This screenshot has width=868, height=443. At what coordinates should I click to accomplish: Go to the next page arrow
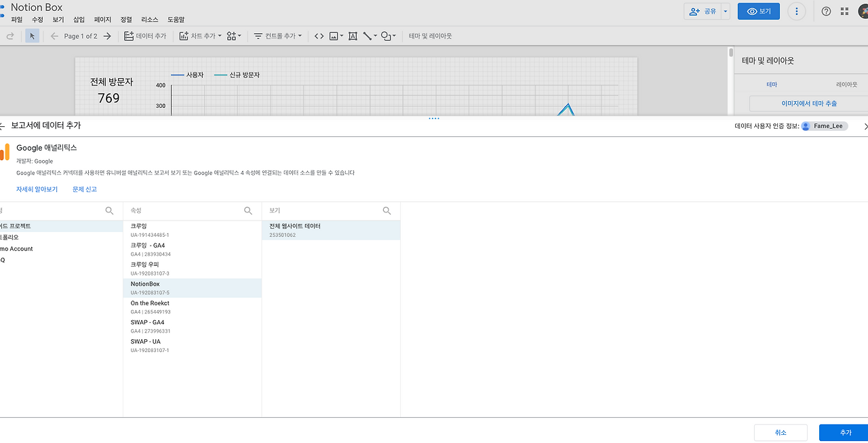107,36
